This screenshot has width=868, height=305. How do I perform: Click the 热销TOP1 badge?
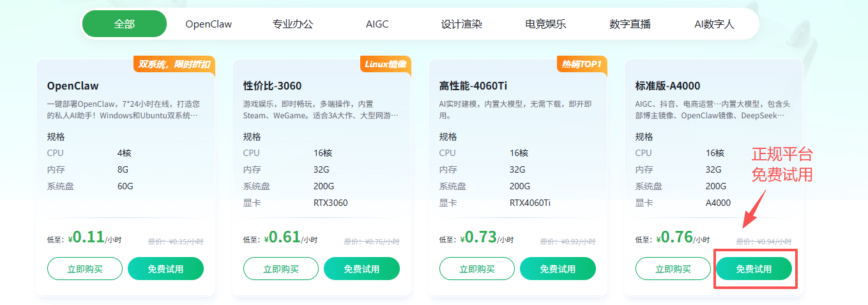tap(581, 64)
